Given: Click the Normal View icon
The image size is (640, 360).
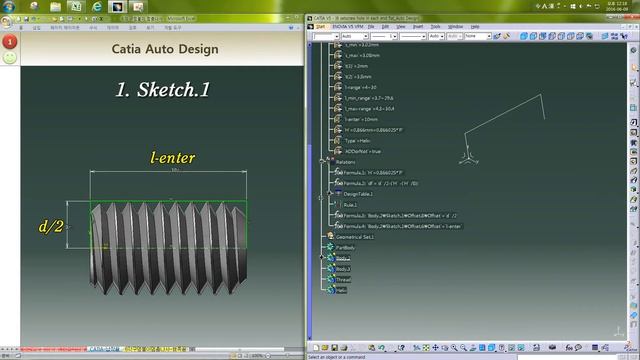Looking at the screenshot, I should pyautogui.click(x=473, y=348).
